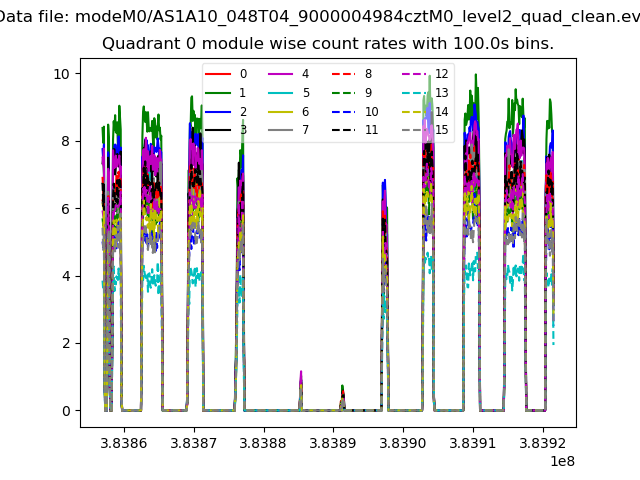The image size is (640, 480).
Task: Select the blue solid legend line for module 2
Action: click(218, 111)
